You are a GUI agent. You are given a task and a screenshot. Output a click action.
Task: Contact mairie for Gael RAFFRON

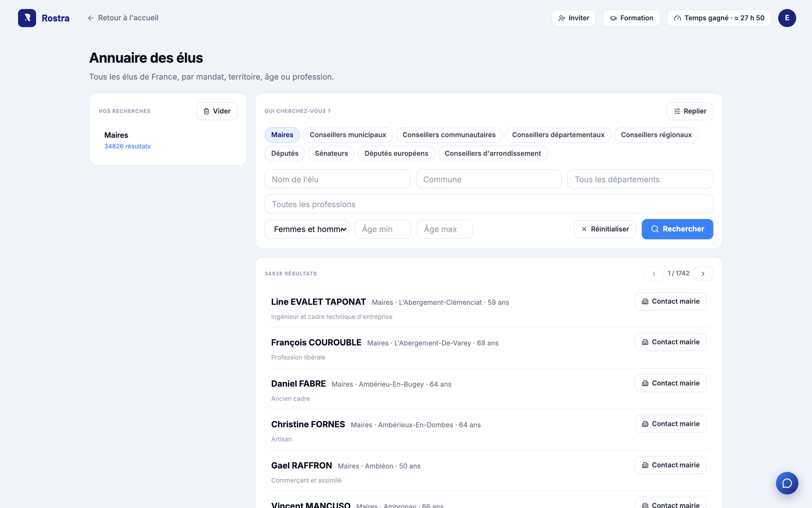(670, 465)
